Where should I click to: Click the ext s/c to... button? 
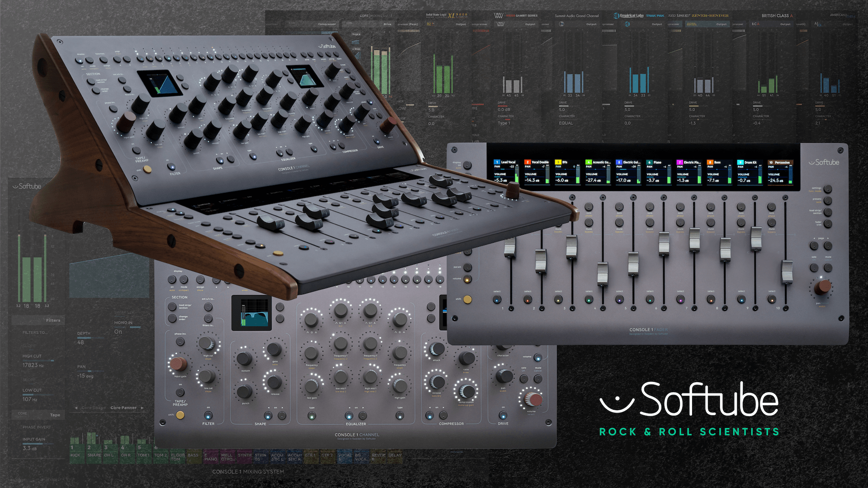pyautogui.click(x=208, y=307)
